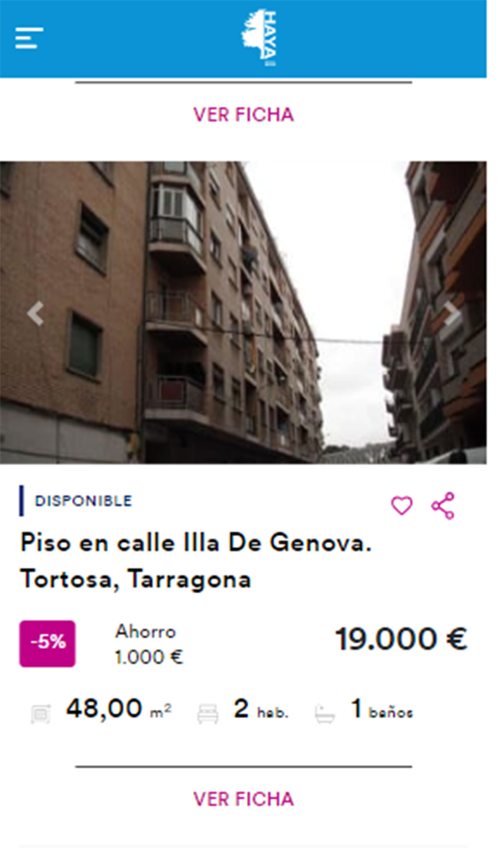Screen dimensions: 504x863
Task: Click the 2 hab. rooms value
Action: click(x=261, y=709)
